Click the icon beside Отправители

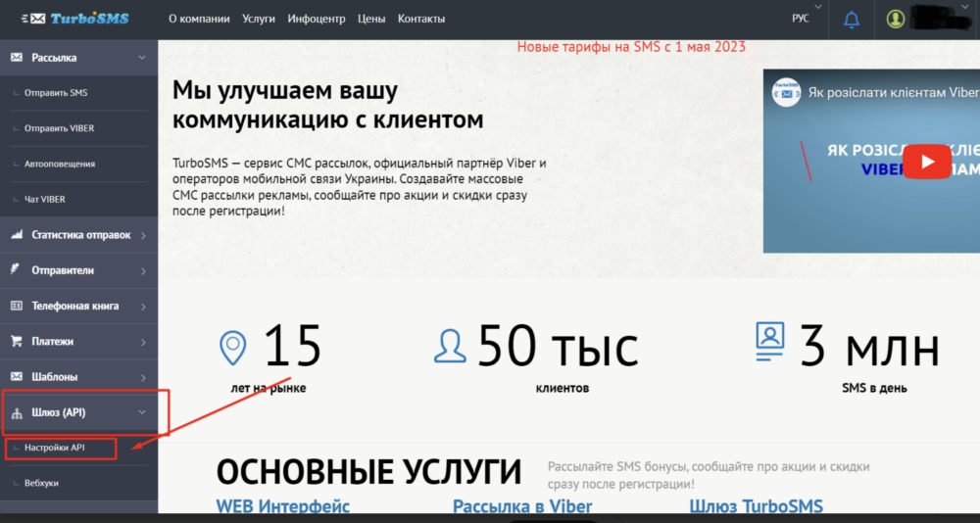tap(17, 270)
